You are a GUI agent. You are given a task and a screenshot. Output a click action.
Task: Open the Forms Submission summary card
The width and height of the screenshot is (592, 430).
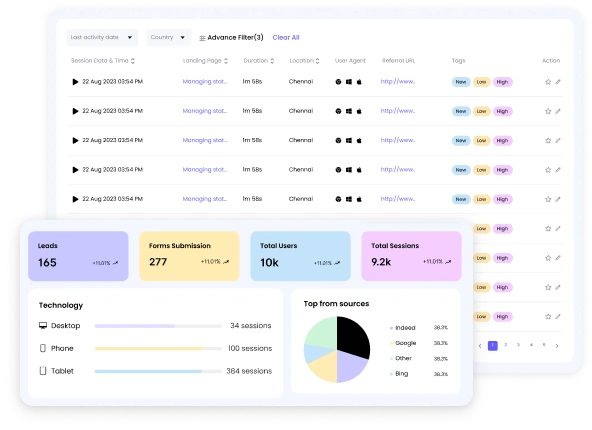coord(190,256)
